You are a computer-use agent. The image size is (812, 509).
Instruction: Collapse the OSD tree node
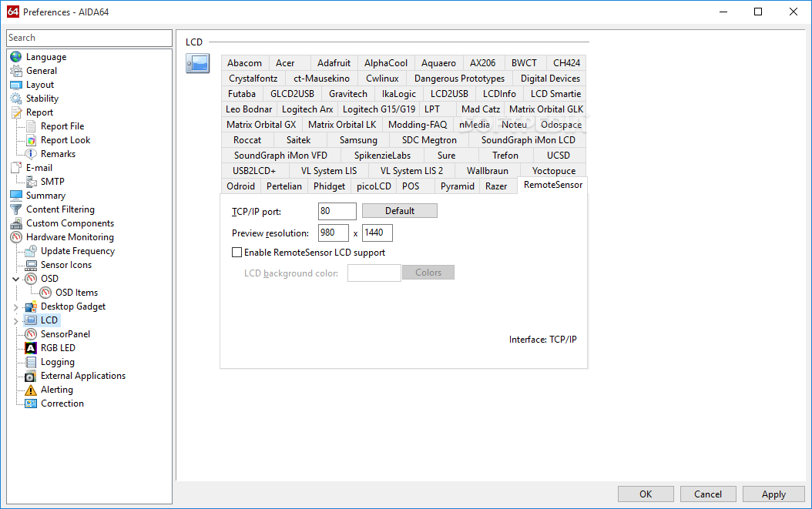tap(15, 279)
